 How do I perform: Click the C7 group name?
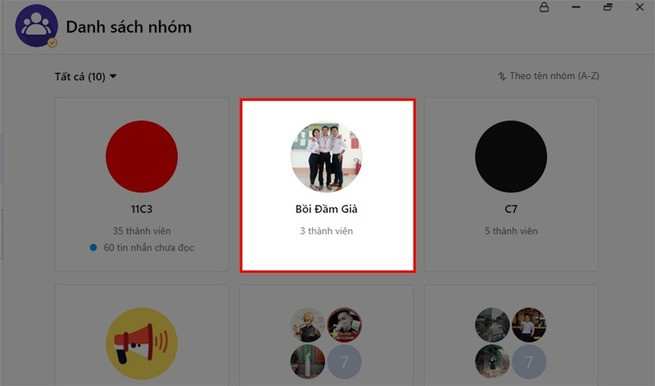coord(511,209)
